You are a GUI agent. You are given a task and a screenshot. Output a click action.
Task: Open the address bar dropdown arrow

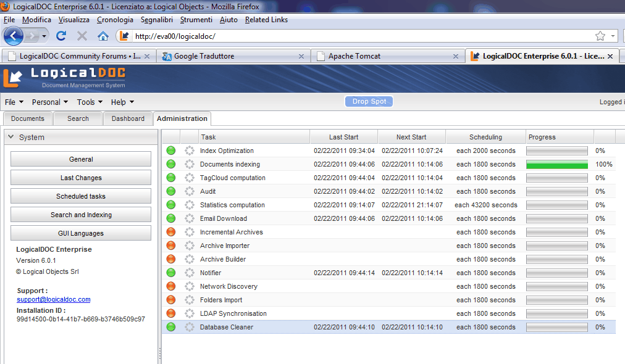[x=613, y=36]
